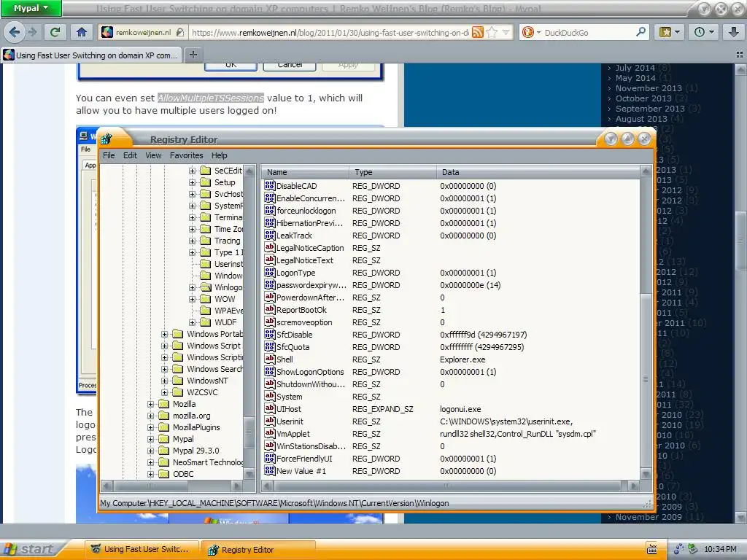Sort values by the Type column header
The width and height of the screenshot is (747, 560).
(392, 172)
